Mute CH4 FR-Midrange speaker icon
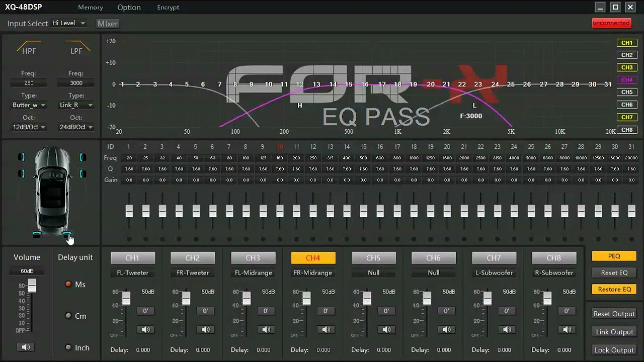The height and width of the screenshot is (362, 644). 326,330
